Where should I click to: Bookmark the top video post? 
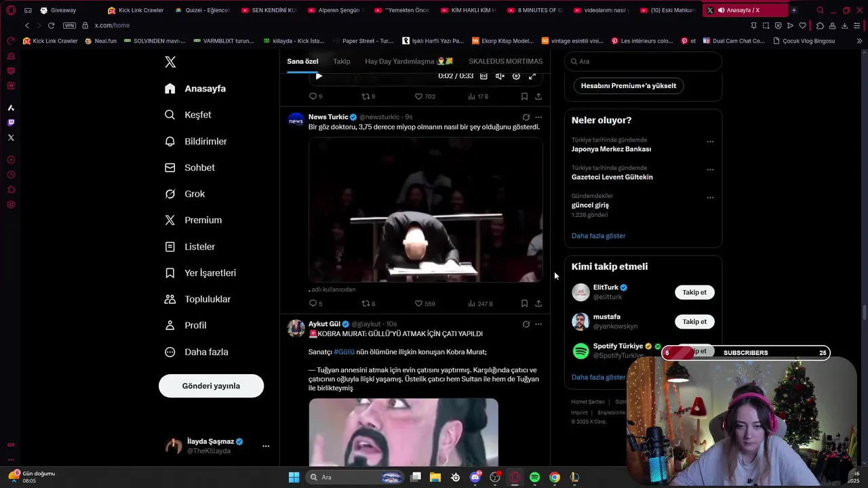pyautogui.click(x=524, y=96)
